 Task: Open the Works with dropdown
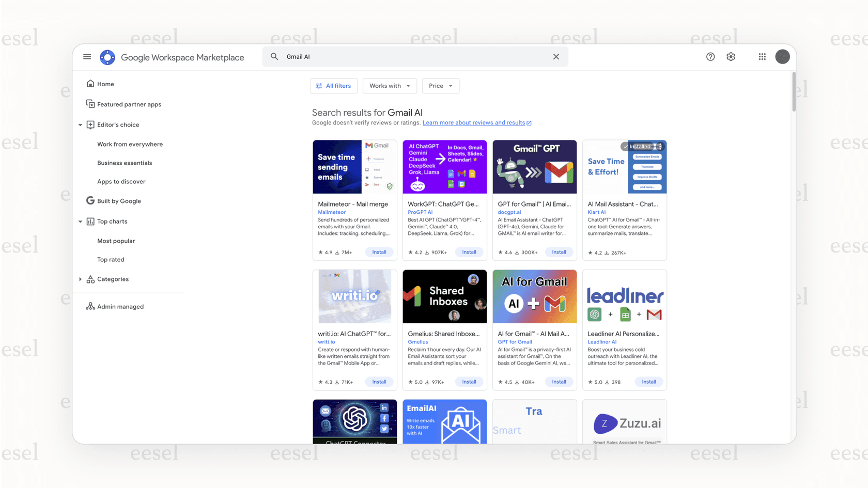coord(390,86)
